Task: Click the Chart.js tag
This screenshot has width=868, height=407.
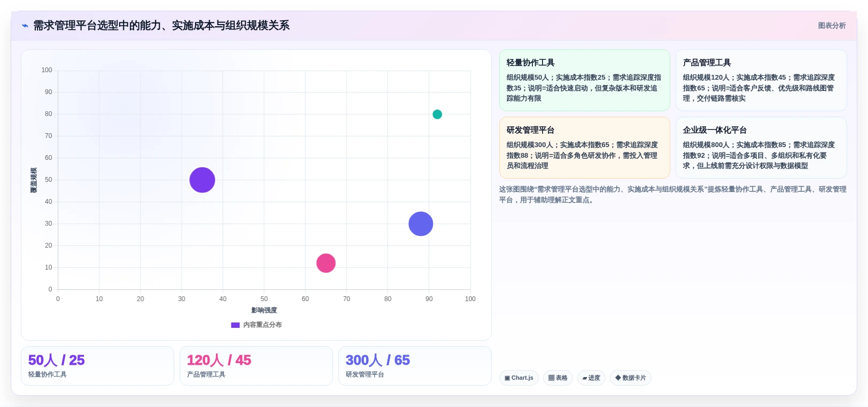Action: 518,378
